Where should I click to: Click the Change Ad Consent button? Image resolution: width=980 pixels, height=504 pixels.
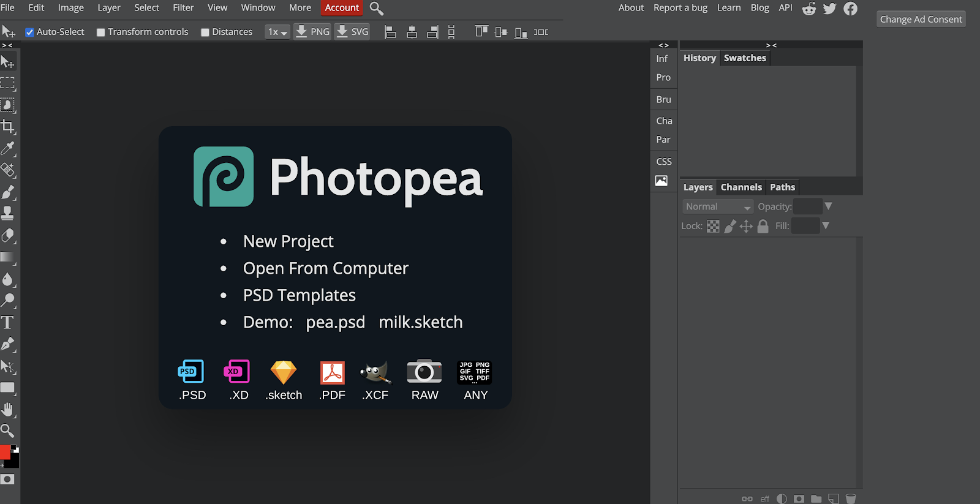point(921,20)
